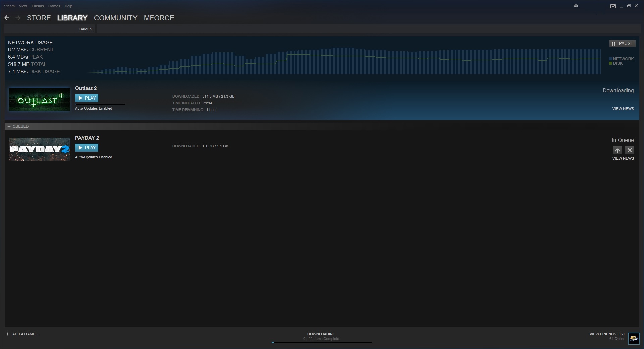Open the Steam menu

click(x=9, y=6)
